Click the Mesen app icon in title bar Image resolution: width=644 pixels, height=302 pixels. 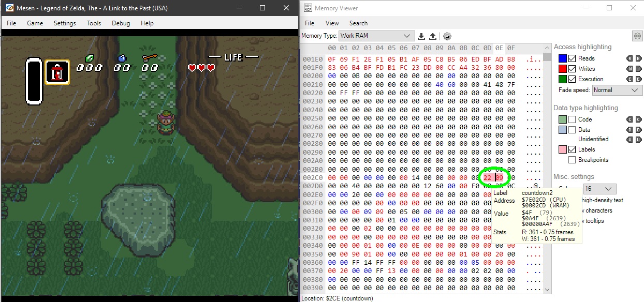tap(9, 8)
